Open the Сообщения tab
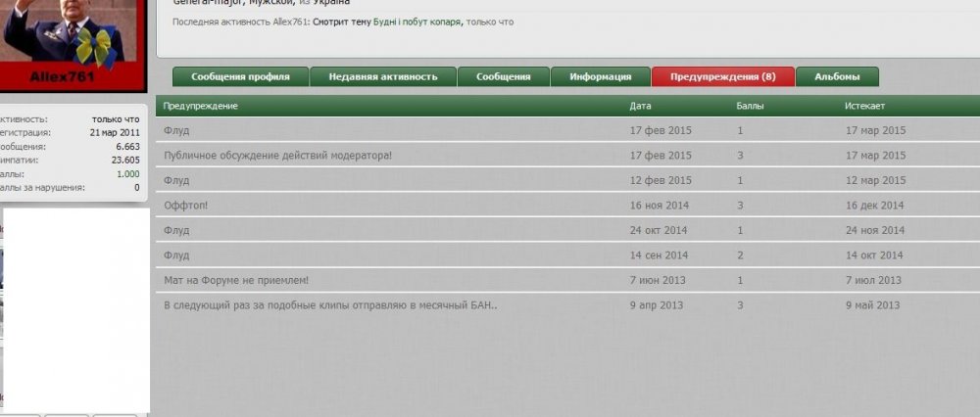This screenshot has width=980, height=417. (x=503, y=76)
